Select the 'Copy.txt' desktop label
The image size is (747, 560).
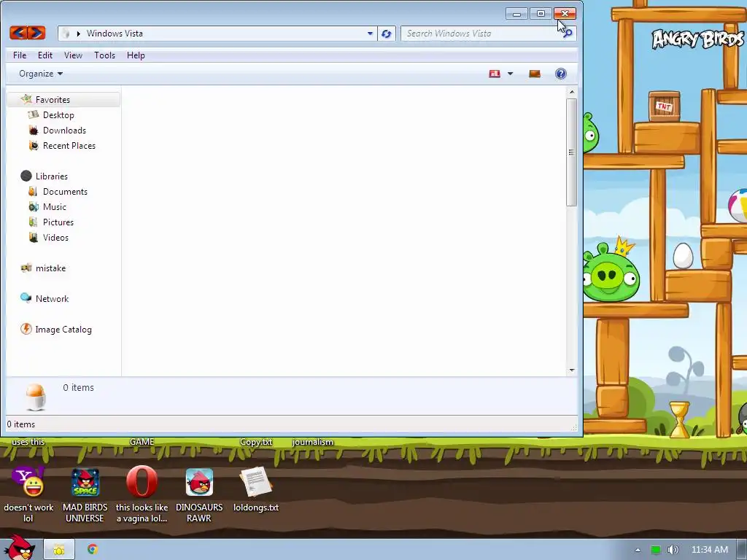[256, 442]
